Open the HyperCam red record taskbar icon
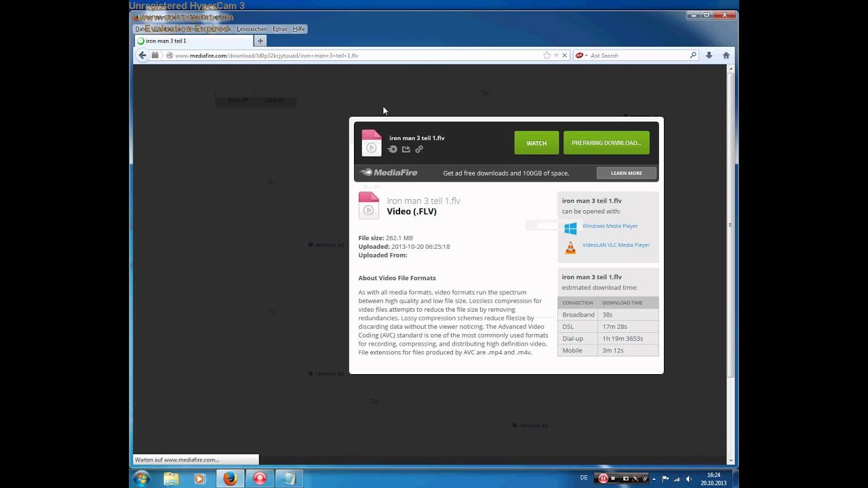This screenshot has width=868, height=488. coord(260,479)
